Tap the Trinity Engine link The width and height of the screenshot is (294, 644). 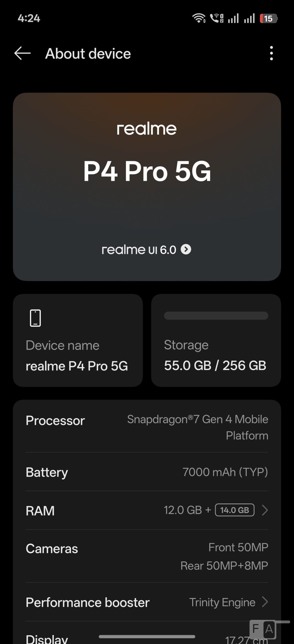(222, 602)
